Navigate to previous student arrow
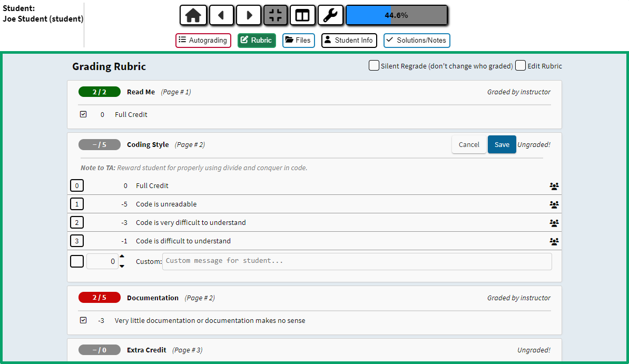Screen dimensions: 629x364 pos(221,15)
